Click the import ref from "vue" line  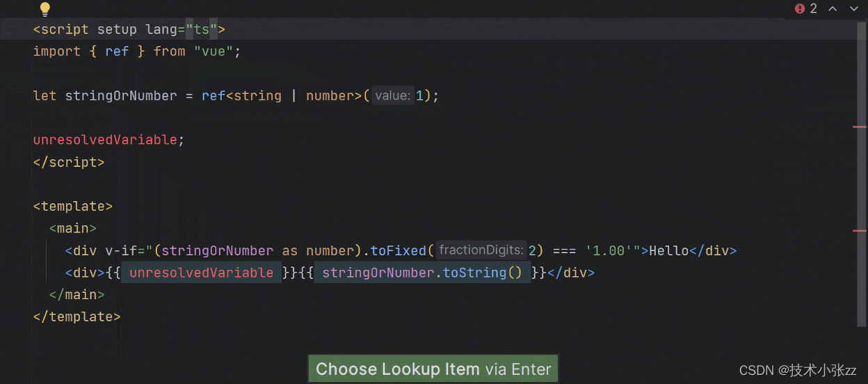(137, 51)
